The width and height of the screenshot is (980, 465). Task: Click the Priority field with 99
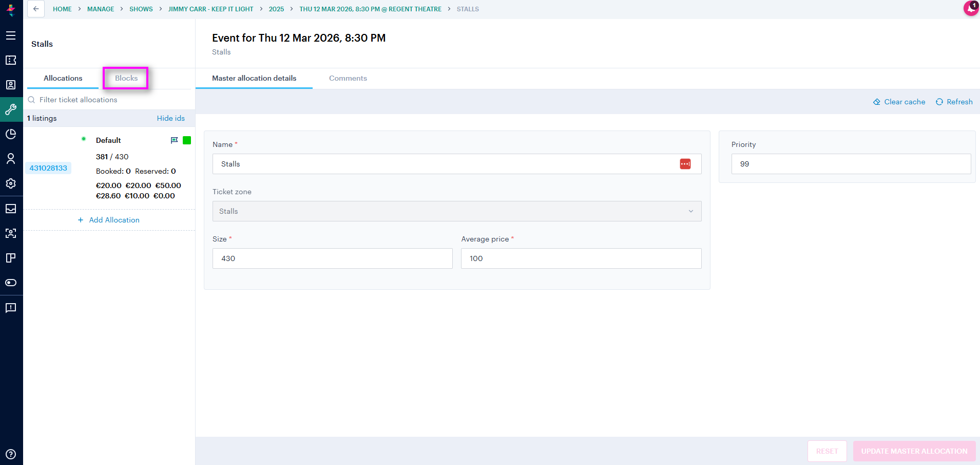[x=851, y=164]
